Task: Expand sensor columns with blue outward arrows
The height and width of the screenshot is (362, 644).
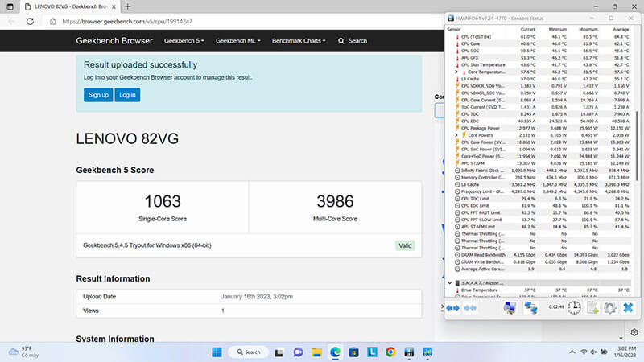Action: point(453,308)
